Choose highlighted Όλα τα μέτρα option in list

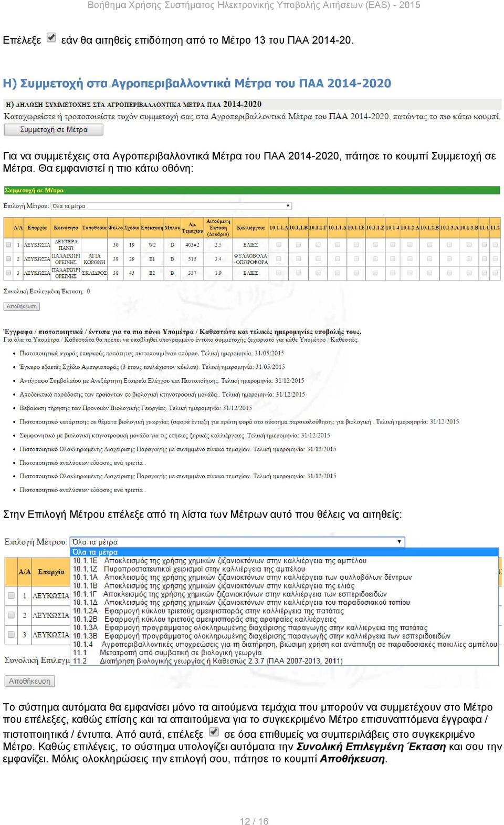284,552
